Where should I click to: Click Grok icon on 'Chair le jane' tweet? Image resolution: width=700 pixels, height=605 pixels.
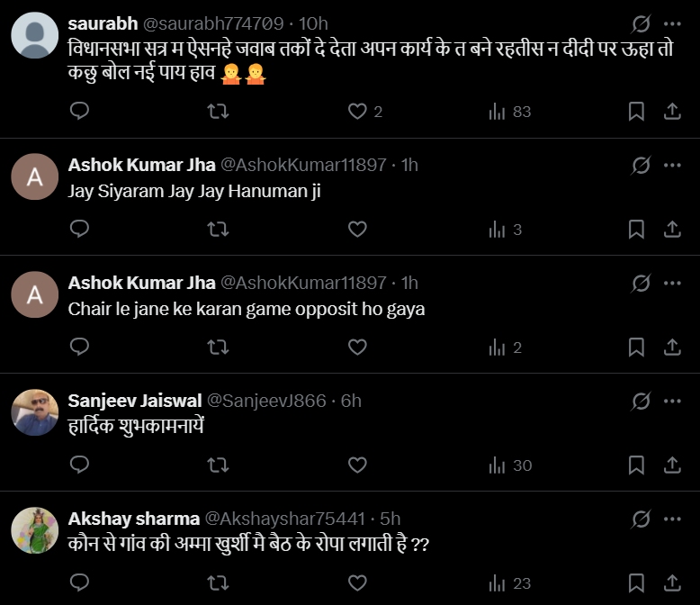tap(642, 283)
